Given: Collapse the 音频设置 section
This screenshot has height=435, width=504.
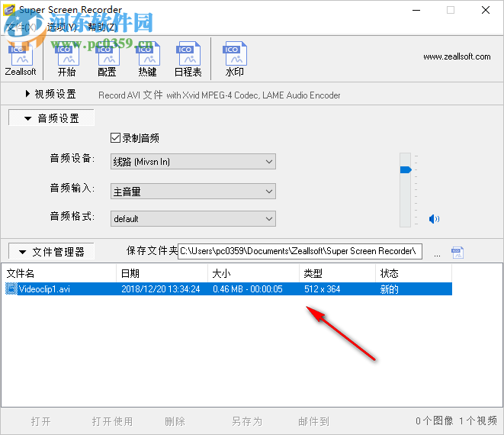Looking at the screenshot, I should point(51,118).
